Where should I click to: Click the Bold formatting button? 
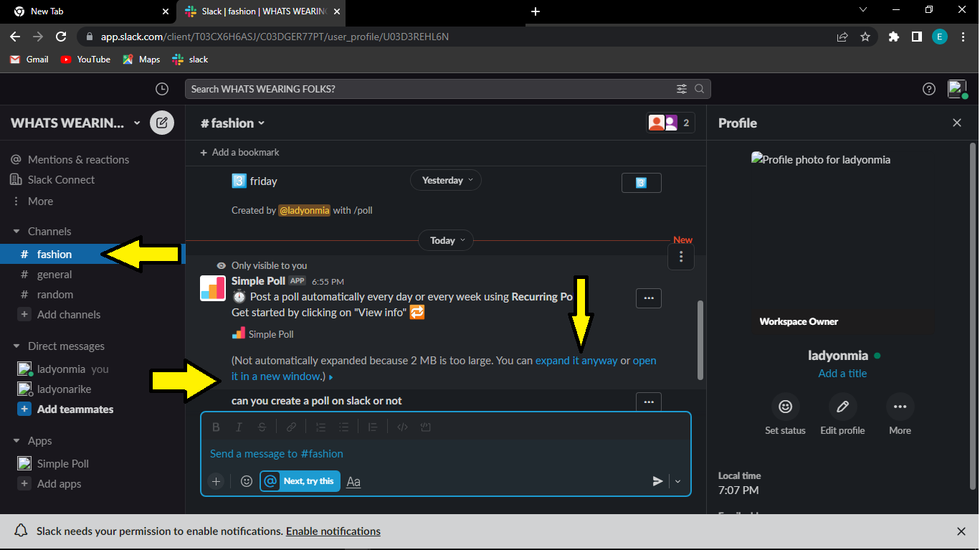pyautogui.click(x=216, y=427)
